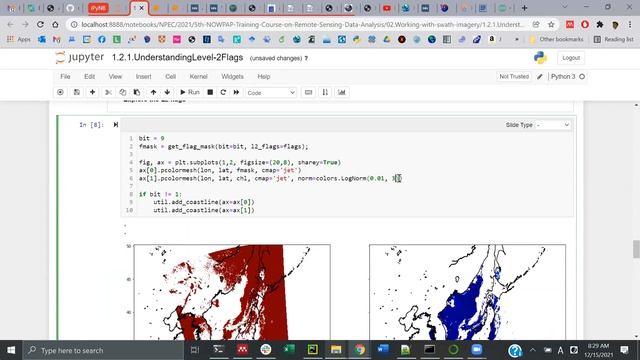The width and height of the screenshot is (640, 360).
Task: Open new Chrome tab plus button
Action: click(524, 8)
